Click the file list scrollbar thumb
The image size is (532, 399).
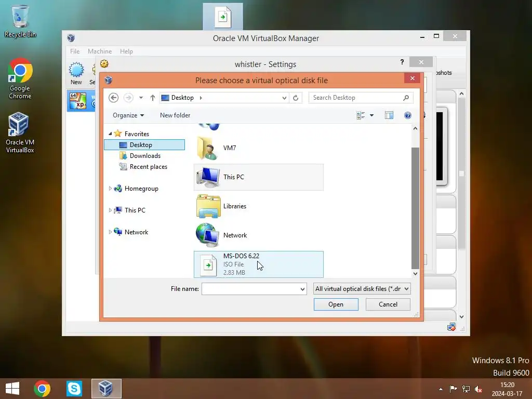tap(415, 208)
